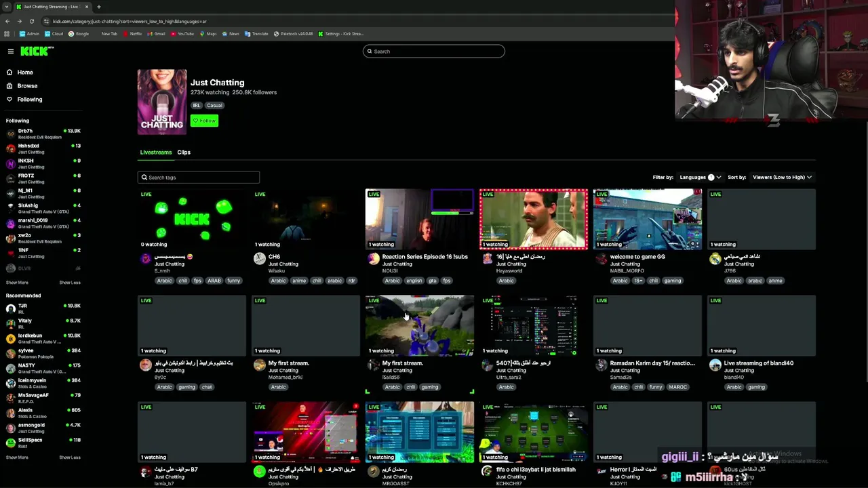Open the Translate bookmark
The width and height of the screenshot is (868, 488).
pos(256,34)
